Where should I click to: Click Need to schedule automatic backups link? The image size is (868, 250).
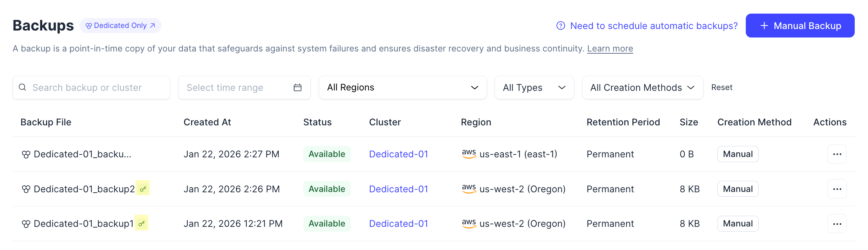click(x=654, y=26)
